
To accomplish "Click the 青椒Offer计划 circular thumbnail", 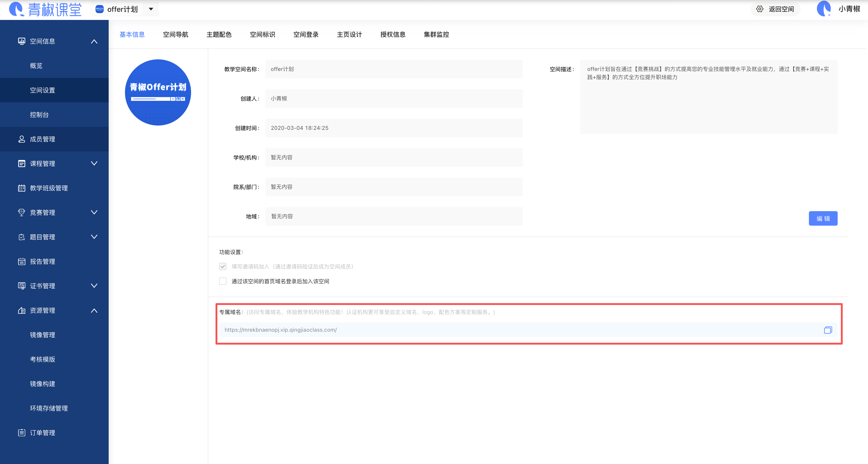I will [x=158, y=92].
